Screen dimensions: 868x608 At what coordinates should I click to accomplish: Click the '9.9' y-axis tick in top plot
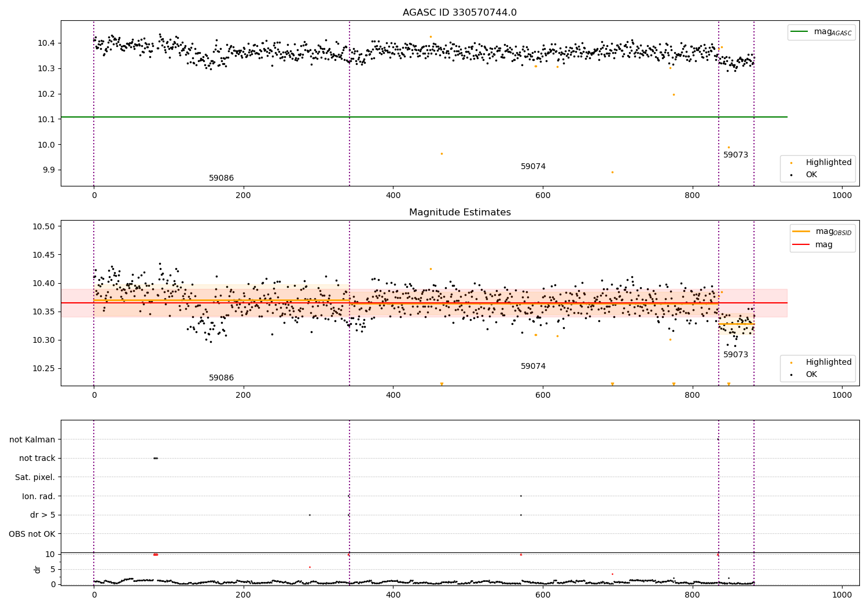[48, 170]
